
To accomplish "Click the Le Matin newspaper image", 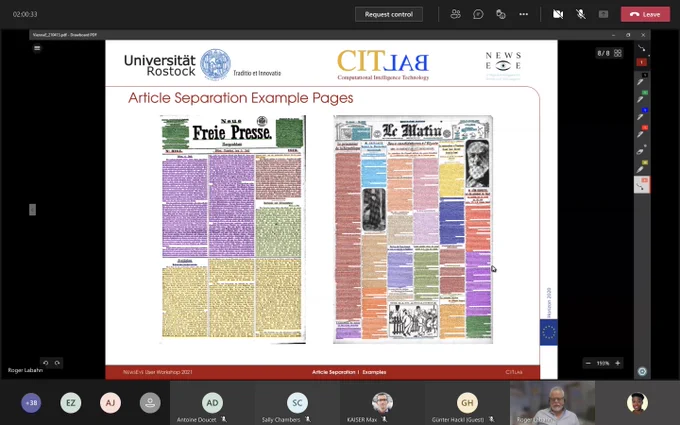I will (x=413, y=229).
